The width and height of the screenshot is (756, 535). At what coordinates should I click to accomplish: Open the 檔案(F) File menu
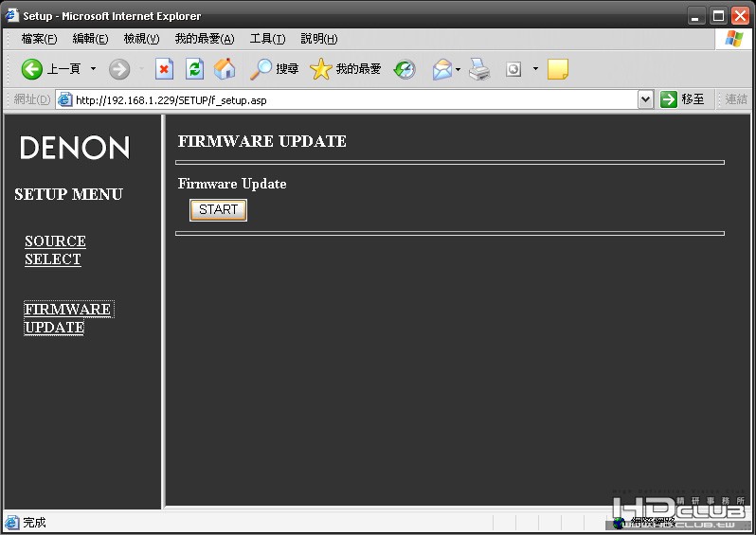(x=39, y=39)
